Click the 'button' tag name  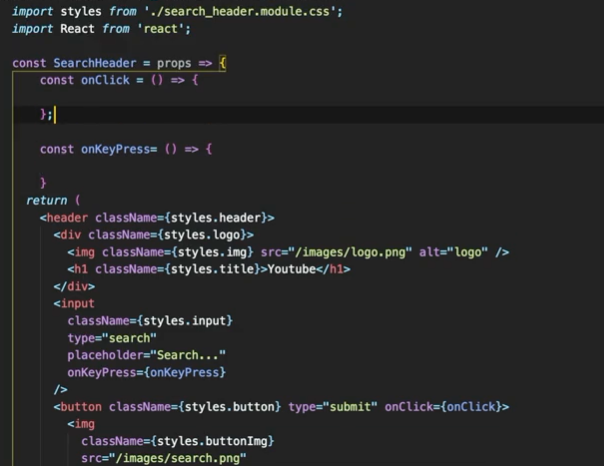point(81,407)
